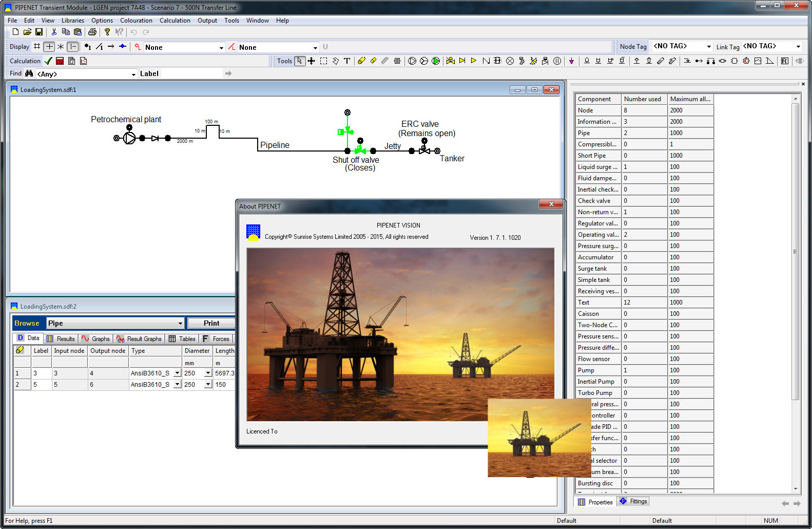The height and width of the screenshot is (529, 812).
Task: Open the Libraries menu
Action: coord(73,21)
